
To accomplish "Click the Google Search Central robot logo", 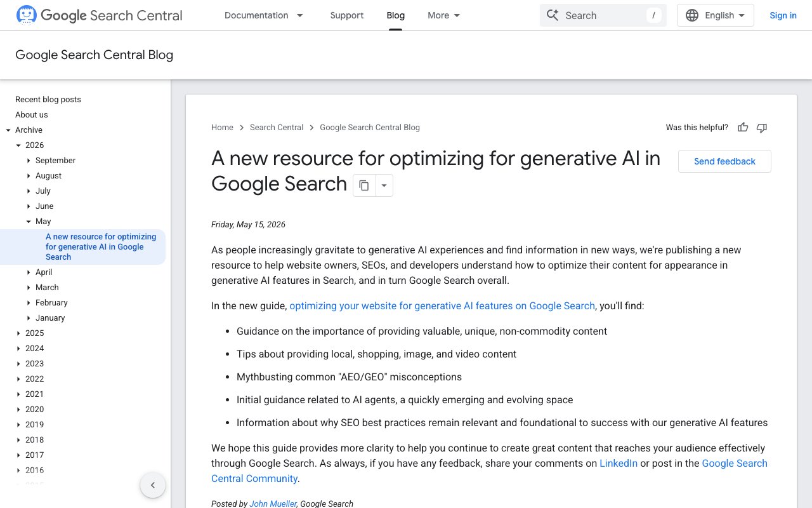I will click(26, 15).
